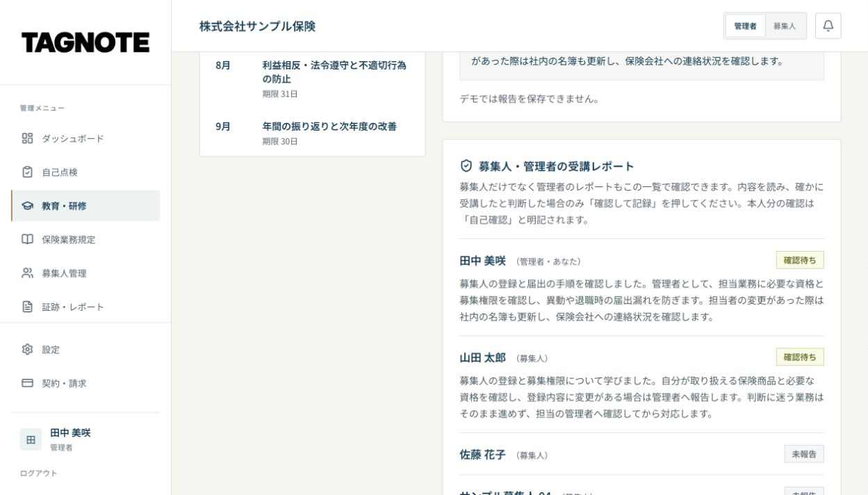Go to 保険業務規定 page
The image size is (868, 495).
coord(85,239)
